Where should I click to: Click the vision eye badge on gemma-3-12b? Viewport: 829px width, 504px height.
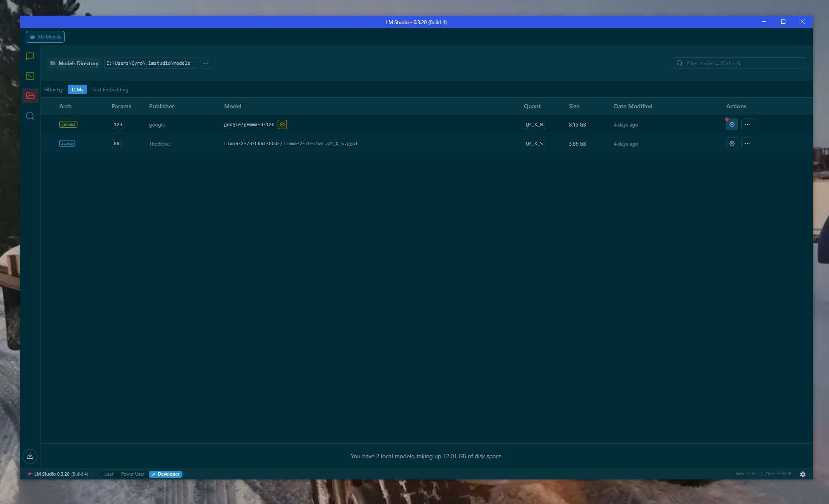(x=282, y=124)
